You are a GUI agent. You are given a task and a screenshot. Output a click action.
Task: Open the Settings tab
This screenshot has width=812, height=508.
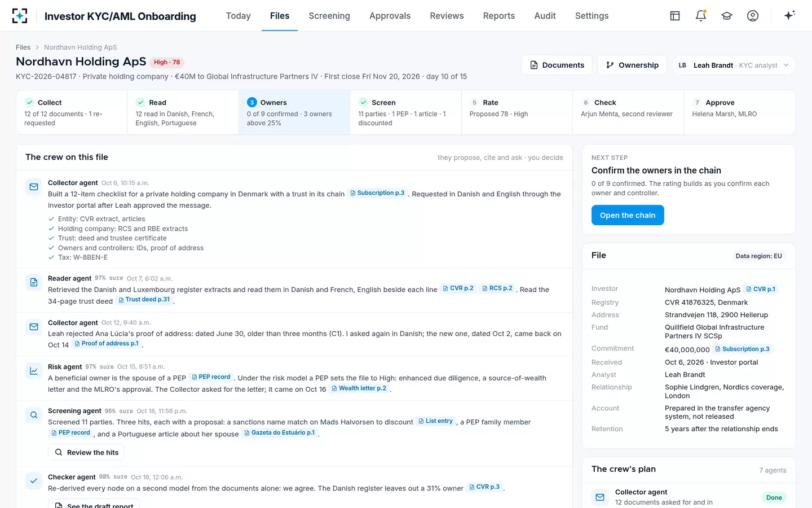click(x=592, y=16)
